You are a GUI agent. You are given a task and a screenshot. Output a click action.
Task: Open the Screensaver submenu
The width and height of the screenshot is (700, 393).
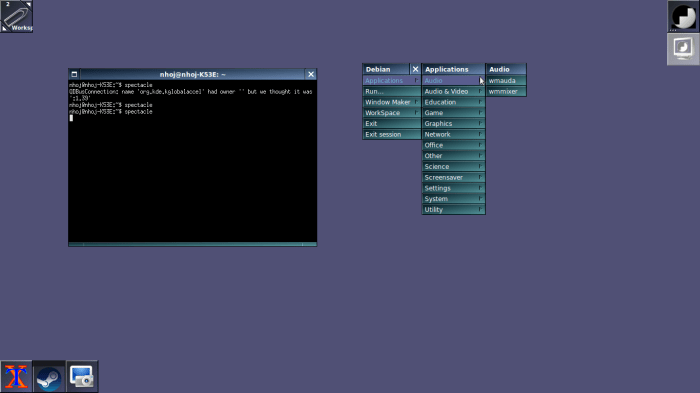[x=454, y=177]
